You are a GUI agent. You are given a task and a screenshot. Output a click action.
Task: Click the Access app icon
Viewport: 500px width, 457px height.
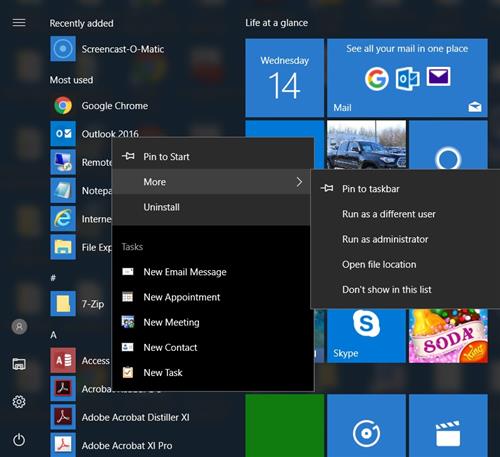(x=63, y=360)
